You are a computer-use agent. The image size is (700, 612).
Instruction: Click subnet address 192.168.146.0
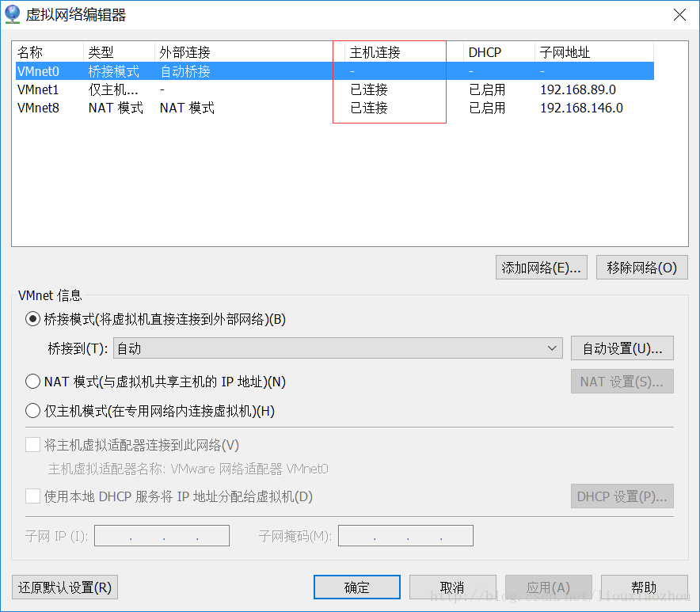click(581, 108)
